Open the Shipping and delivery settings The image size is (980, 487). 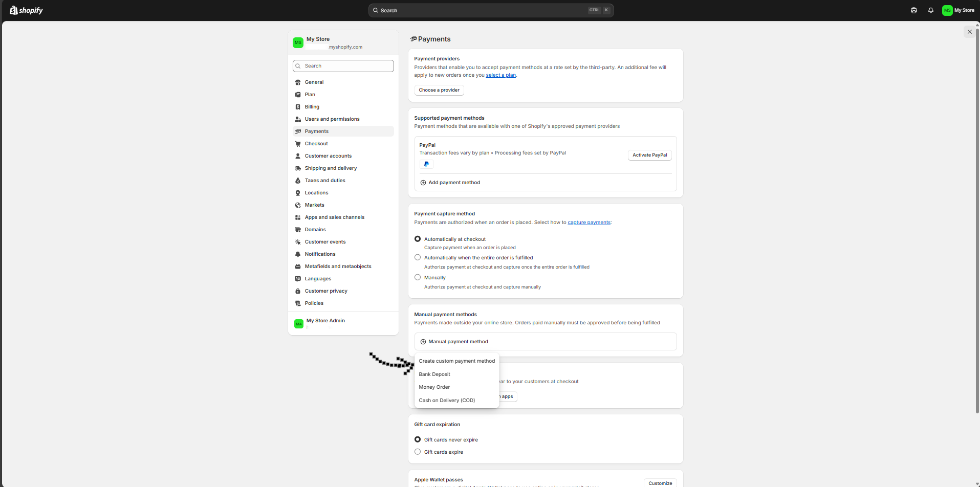point(343,168)
